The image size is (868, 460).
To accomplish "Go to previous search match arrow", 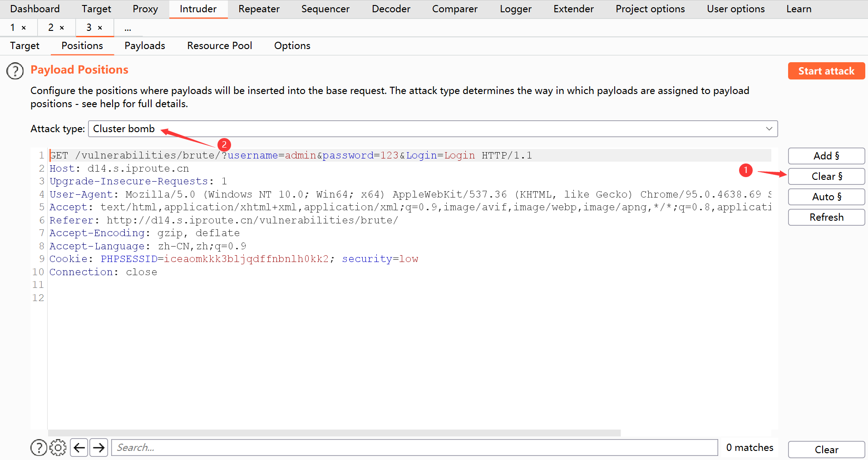I will [79, 448].
